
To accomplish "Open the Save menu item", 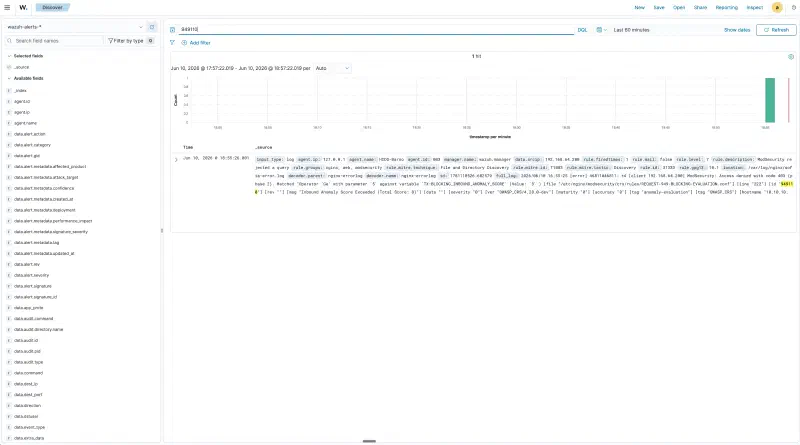I will point(659,8).
